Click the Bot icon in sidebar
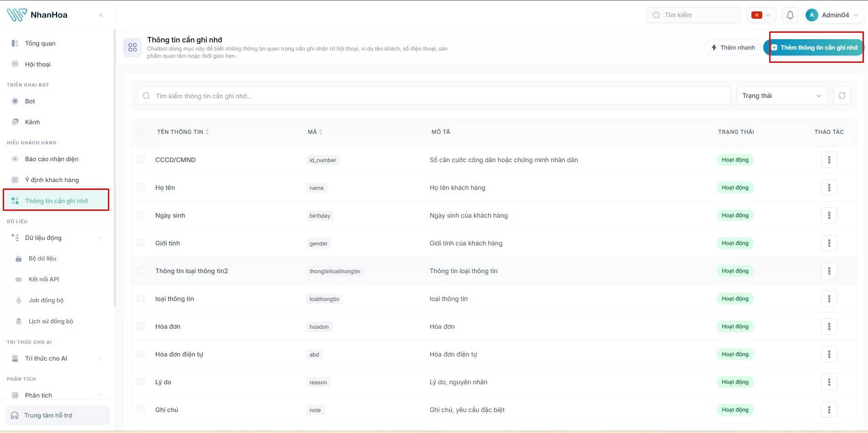 (x=15, y=101)
